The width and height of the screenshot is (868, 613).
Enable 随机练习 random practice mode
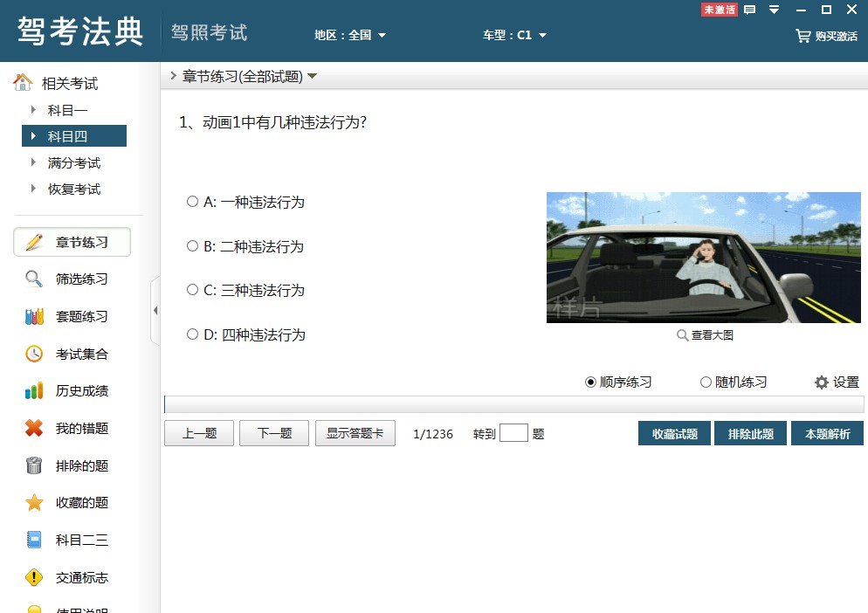click(706, 382)
